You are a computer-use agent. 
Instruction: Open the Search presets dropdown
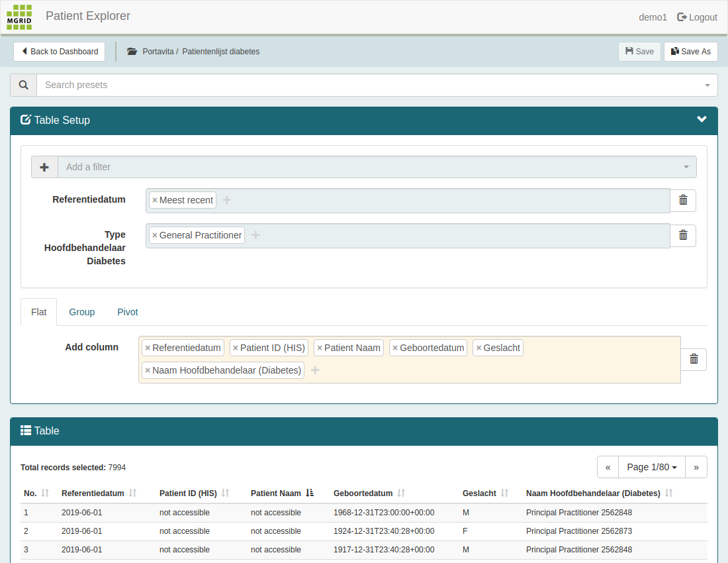707,85
